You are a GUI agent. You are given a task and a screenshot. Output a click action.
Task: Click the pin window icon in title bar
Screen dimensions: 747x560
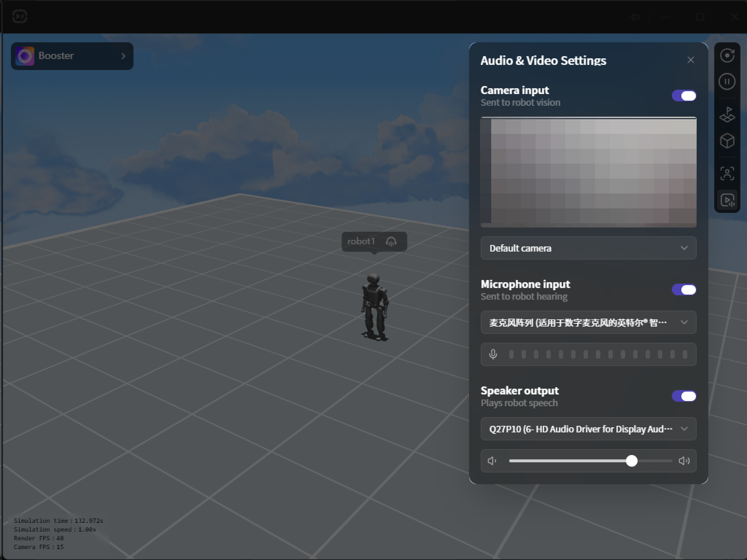tap(635, 17)
